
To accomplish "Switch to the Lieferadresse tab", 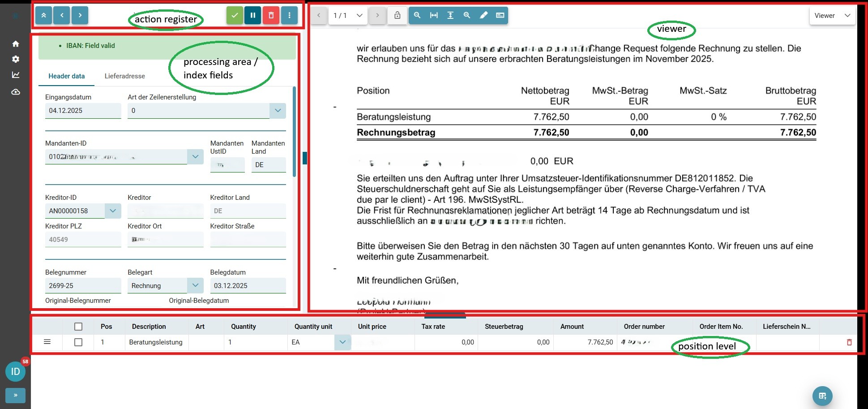I will tap(124, 76).
